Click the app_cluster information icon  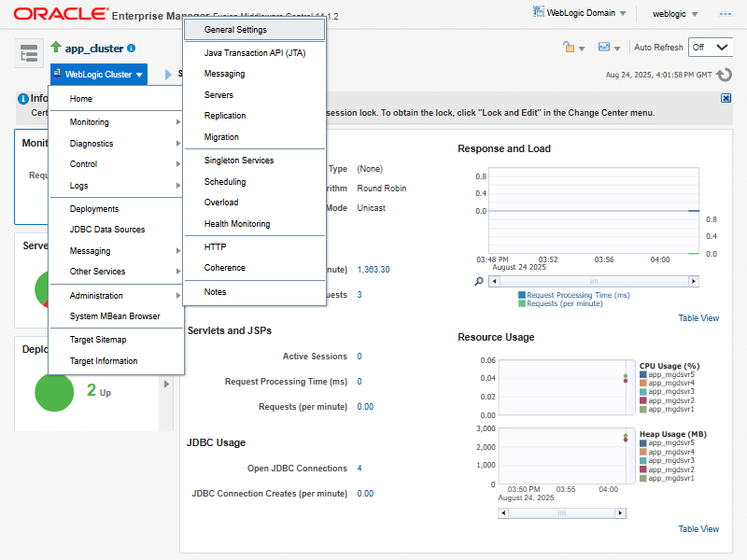click(132, 49)
